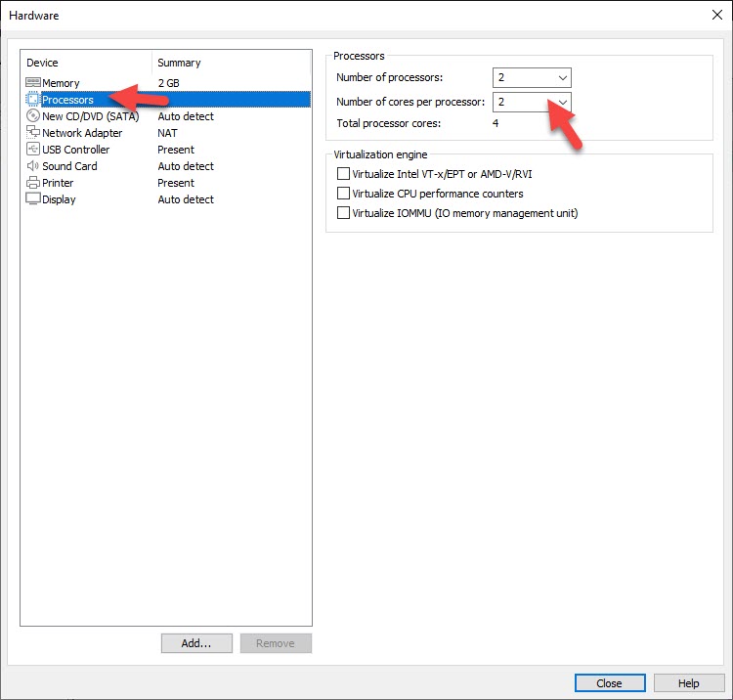
Task: Select the Processors chip icon
Action: click(x=32, y=100)
